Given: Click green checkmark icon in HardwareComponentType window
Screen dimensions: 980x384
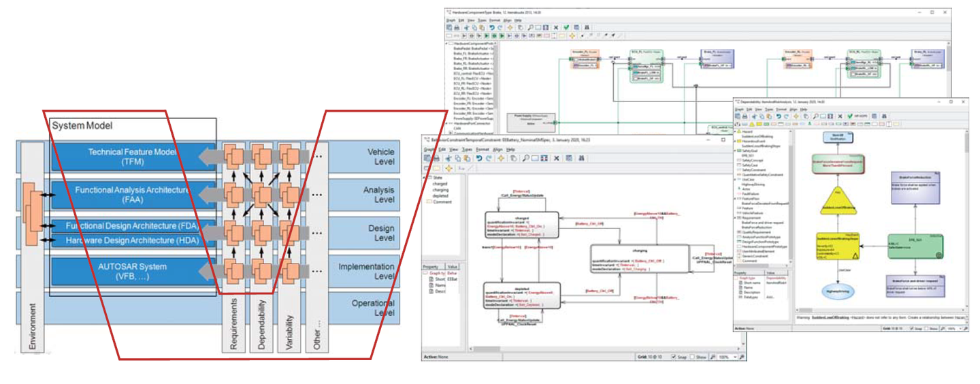Looking at the screenshot, I should tap(566, 27).
